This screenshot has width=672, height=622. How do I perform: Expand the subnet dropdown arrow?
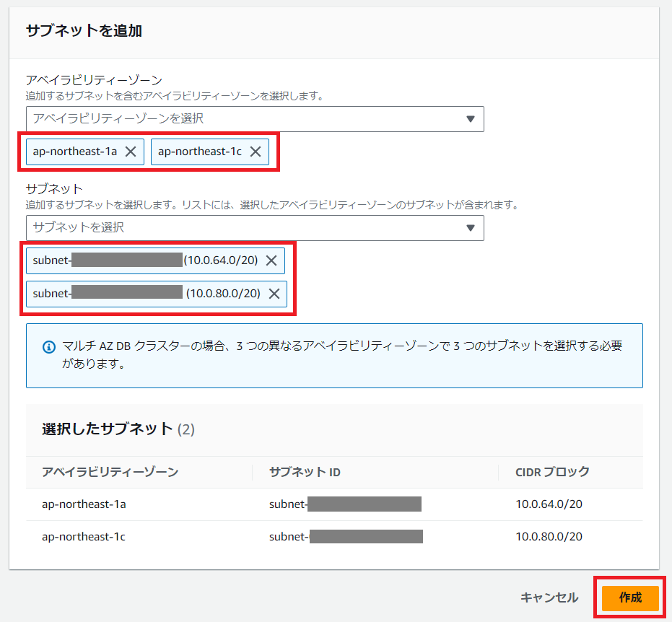471,228
